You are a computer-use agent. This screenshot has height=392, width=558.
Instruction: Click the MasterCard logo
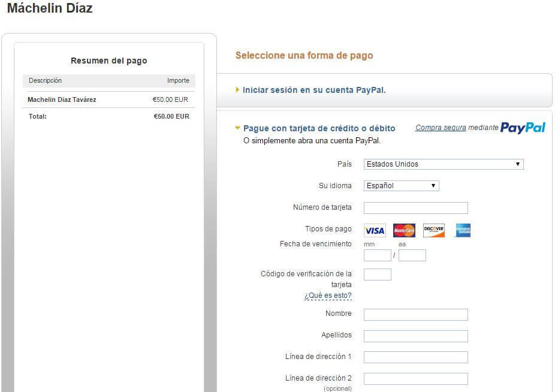(404, 230)
